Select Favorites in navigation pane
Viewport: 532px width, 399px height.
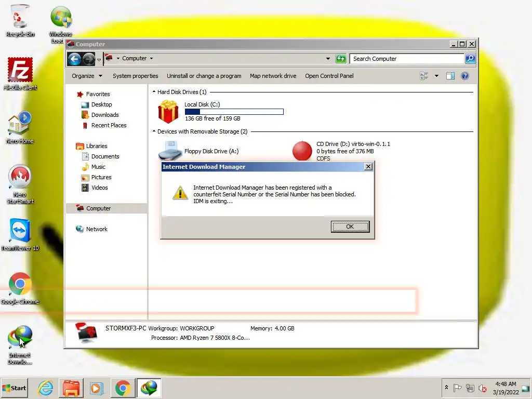pos(98,94)
